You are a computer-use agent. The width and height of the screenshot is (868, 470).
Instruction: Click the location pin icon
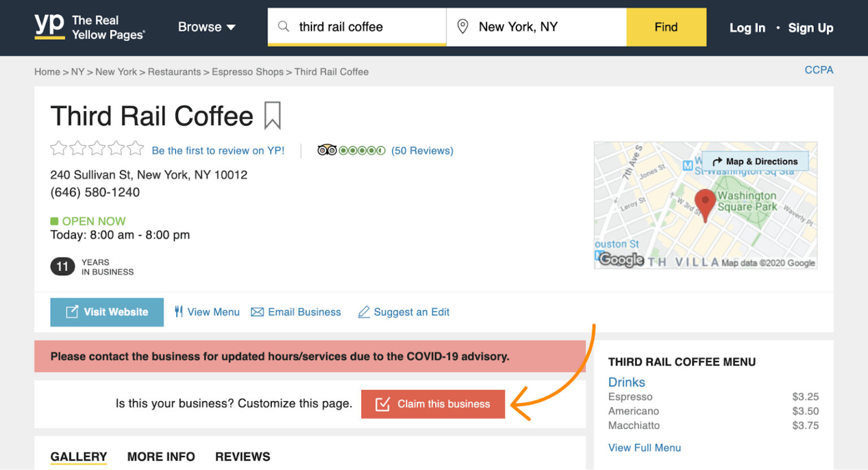(463, 26)
